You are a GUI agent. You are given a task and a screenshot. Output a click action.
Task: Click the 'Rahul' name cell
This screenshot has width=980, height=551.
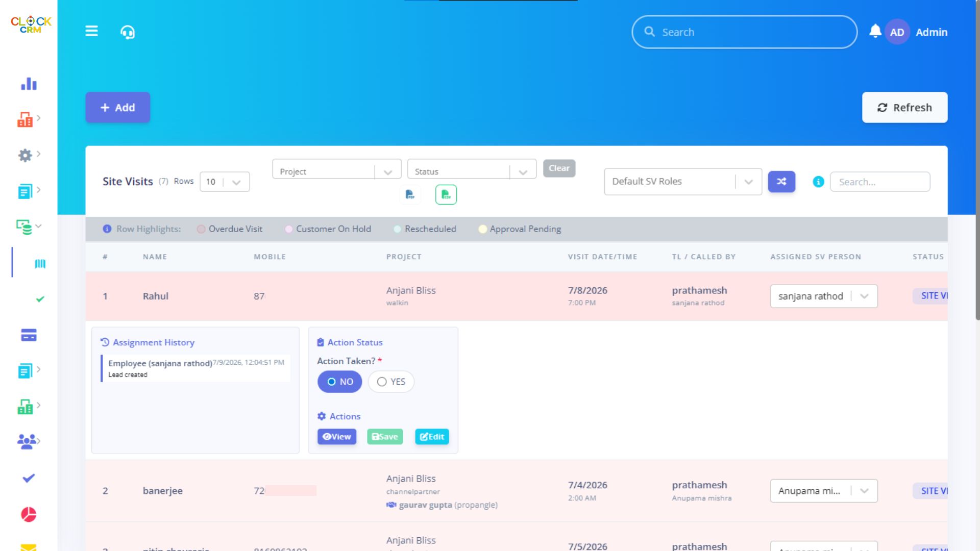pyautogui.click(x=155, y=296)
